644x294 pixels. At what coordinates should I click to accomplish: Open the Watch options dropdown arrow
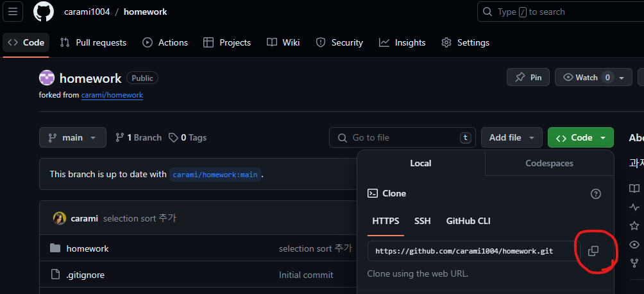tap(622, 78)
